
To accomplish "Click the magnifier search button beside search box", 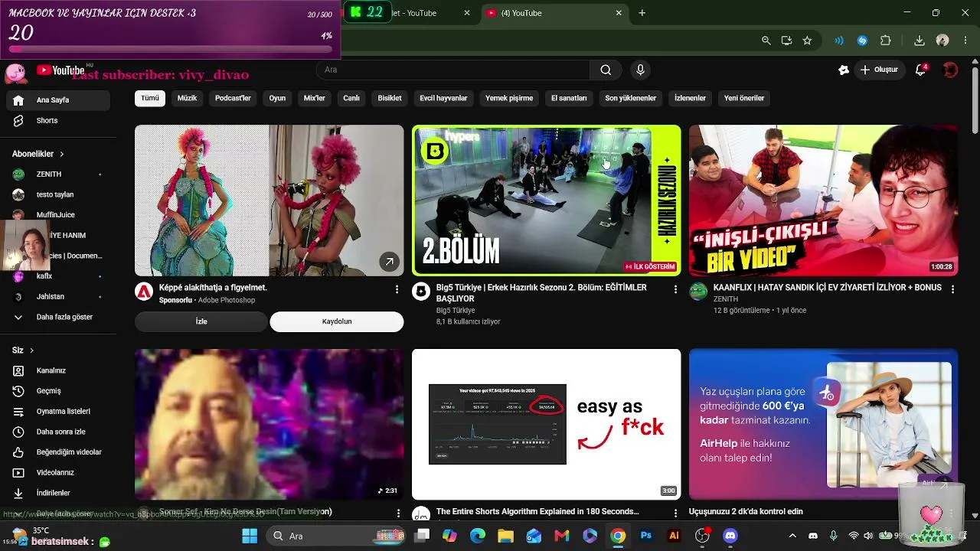I will pyautogui.click(x=606, y=70).
